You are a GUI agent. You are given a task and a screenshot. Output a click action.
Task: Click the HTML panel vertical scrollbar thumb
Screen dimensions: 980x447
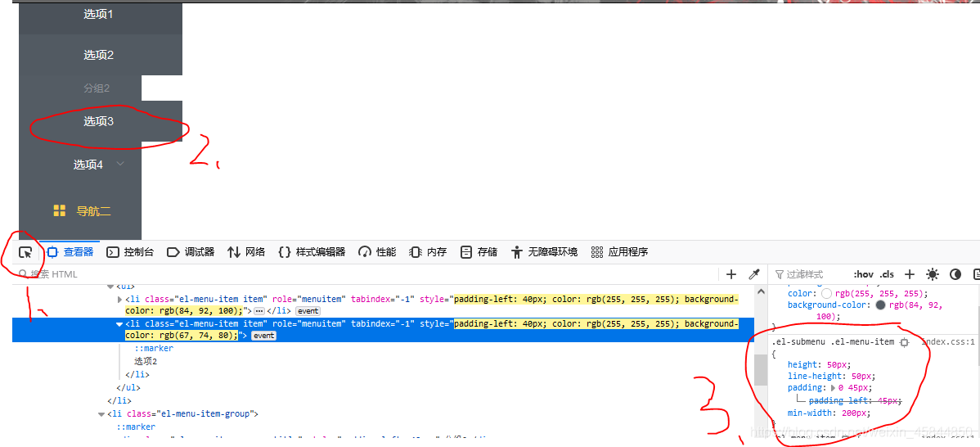click(x=761, y=370)
